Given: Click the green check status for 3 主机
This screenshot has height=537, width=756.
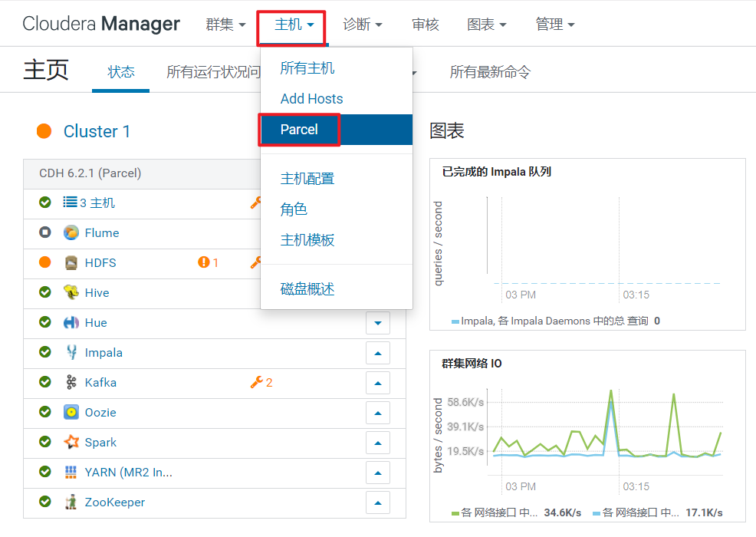Looking at the screenshot, I should [44, 203].
